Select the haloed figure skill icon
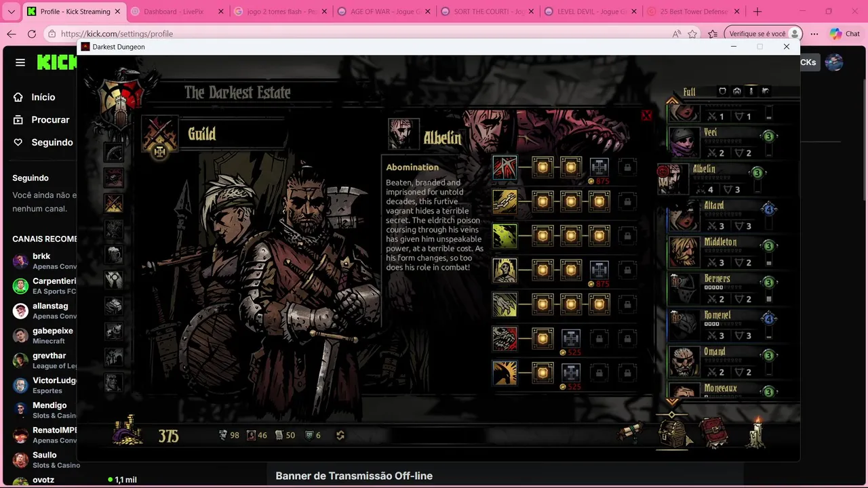 point(505,270)
